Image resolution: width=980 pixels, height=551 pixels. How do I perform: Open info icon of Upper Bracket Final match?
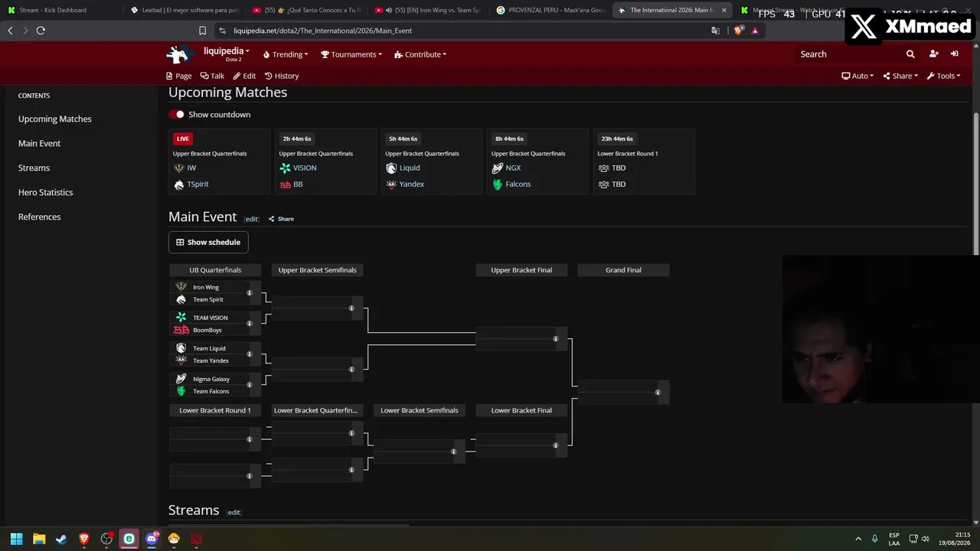(x=556, y=339)
